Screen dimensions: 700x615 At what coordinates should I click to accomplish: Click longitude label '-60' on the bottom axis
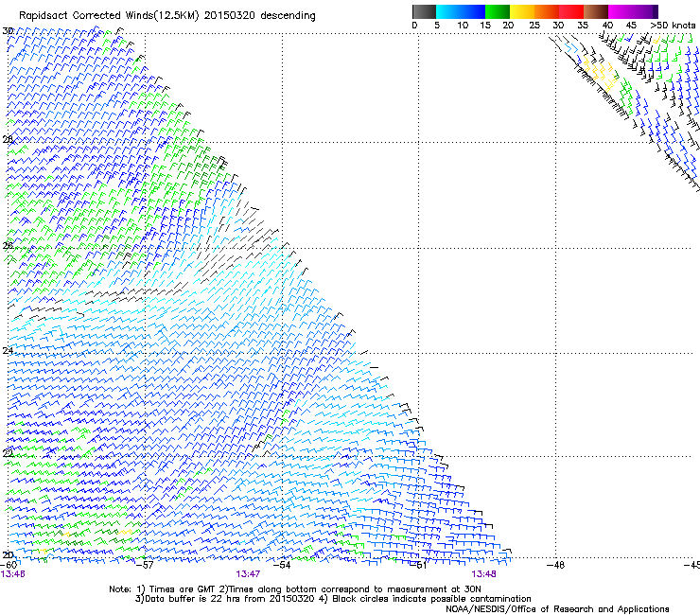(x=9, y=565)
